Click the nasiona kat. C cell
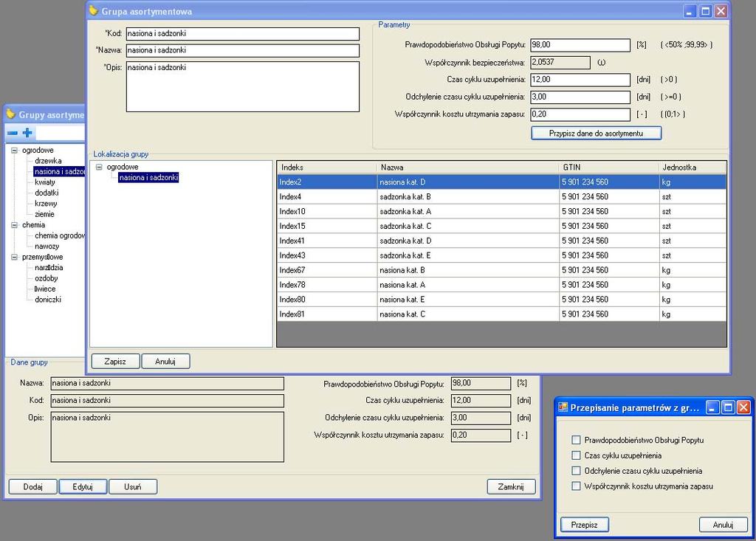This screenshot has height=541, width=756. (x=468, y=314)
